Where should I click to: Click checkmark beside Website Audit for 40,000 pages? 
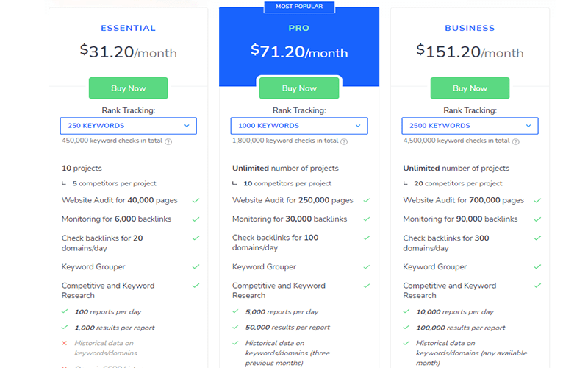point(196,200)
